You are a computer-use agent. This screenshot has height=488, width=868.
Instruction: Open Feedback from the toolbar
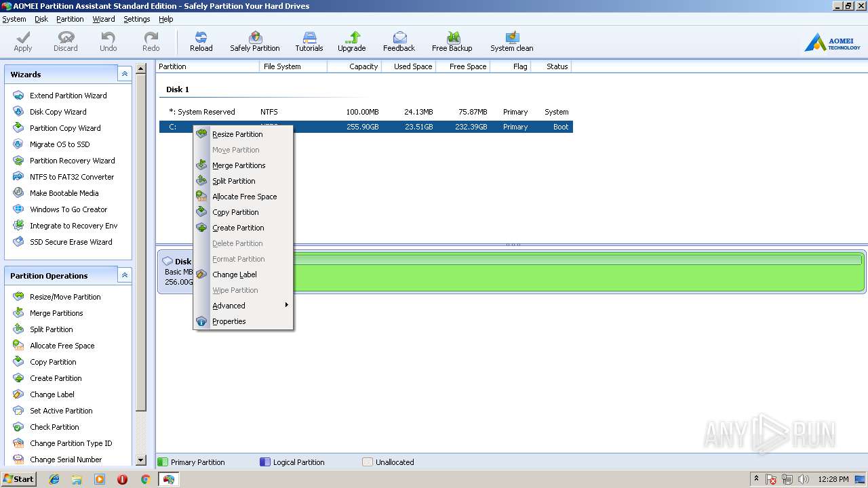pos(399,41)
